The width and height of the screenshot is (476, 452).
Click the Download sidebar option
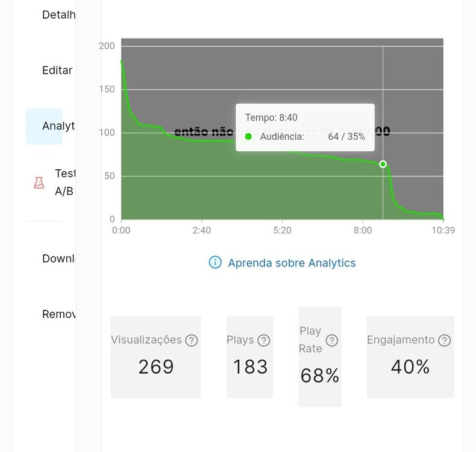click(x=58, y=259)
